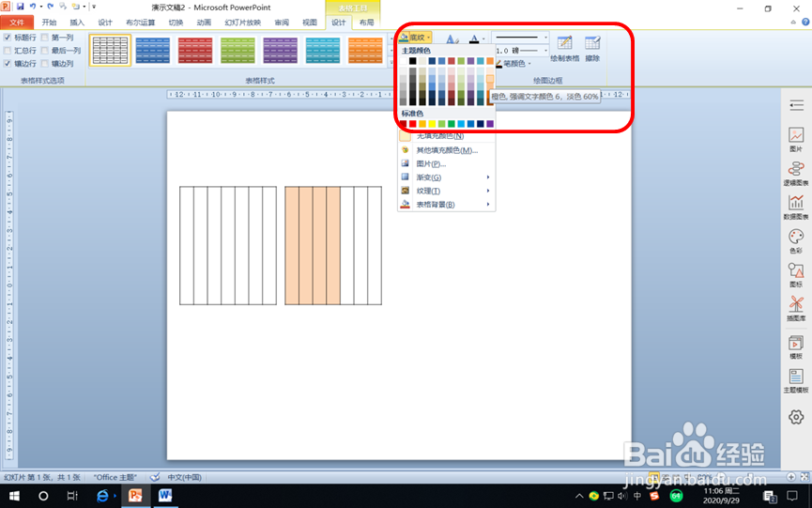Viewport: 812px width, 508px height.
Task: Switch to the table tools 布局 tab
Action: 367,23
